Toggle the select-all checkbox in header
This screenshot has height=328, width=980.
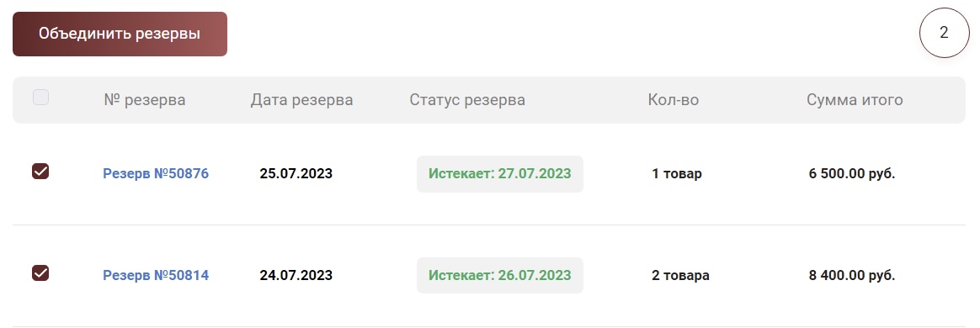click(40, 97)
